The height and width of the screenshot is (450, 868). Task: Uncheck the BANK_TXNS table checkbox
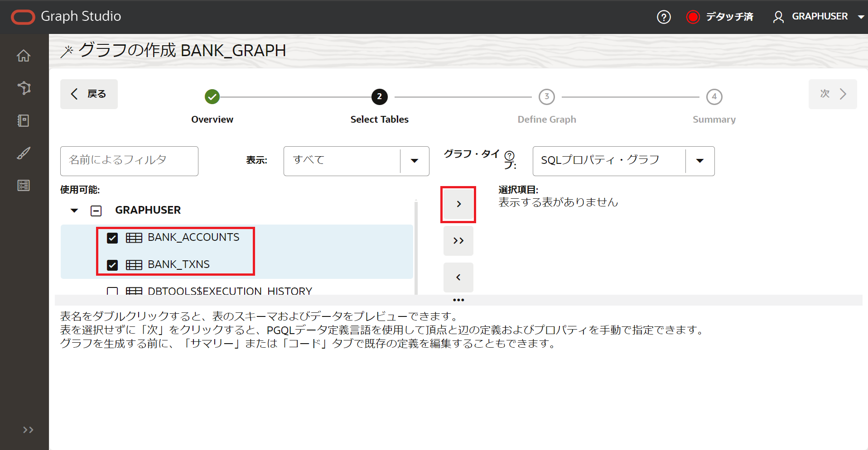(x=112, y=265)
